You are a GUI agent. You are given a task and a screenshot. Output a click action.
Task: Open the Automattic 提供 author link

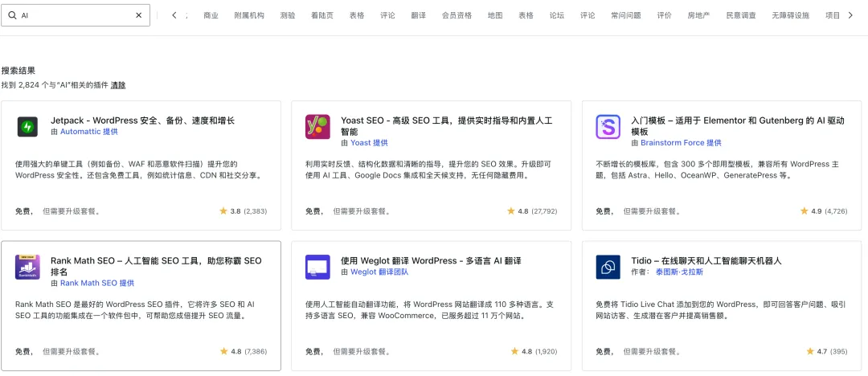[x=88, y=132]
